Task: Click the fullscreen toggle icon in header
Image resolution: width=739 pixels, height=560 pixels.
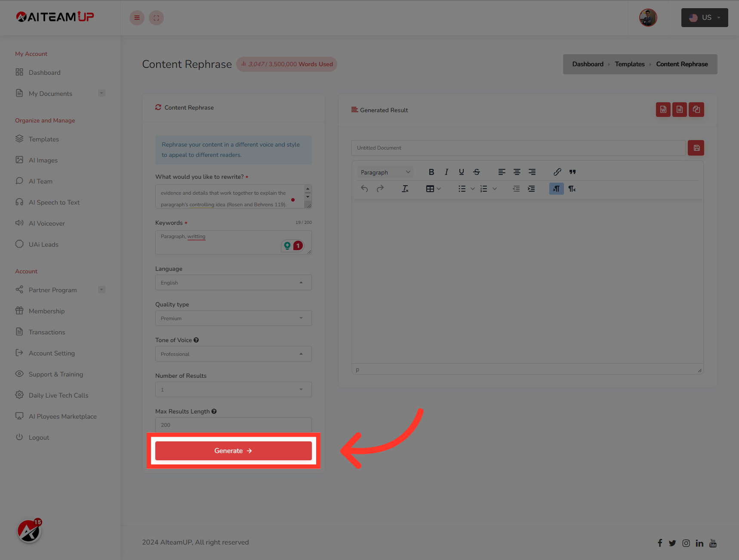Action: pos(156,18)
